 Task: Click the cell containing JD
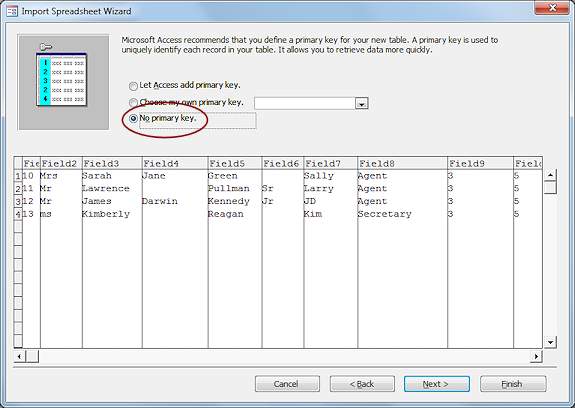[330, 201]
